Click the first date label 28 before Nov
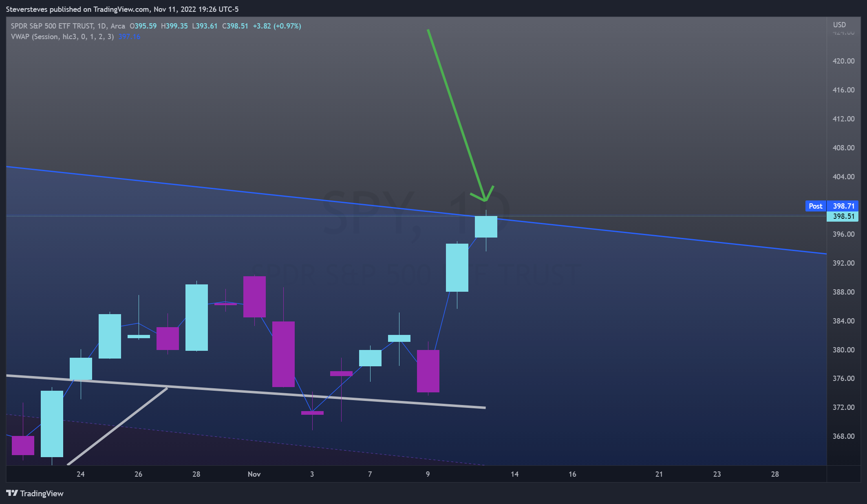Screen dimensions: 867x504 coord(196,474)
